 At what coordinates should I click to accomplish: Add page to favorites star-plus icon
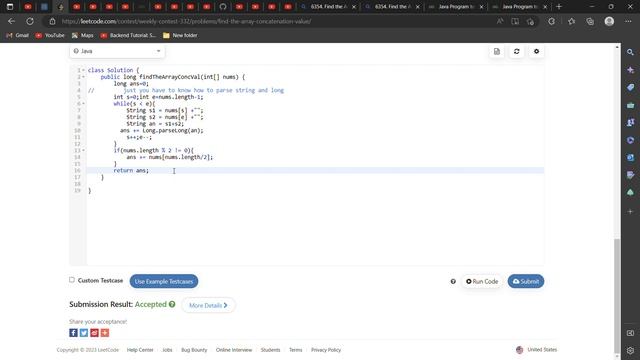click(530, 21)
